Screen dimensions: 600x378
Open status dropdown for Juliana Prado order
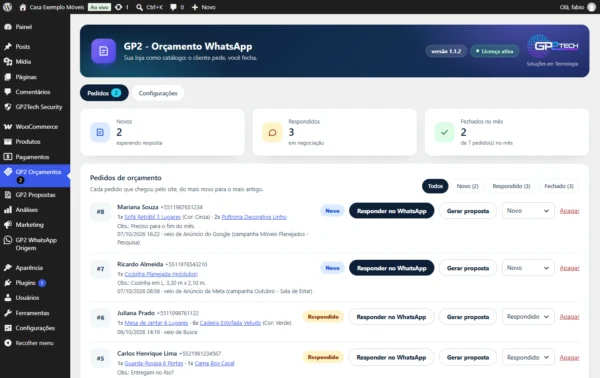(x=528, y=317)
